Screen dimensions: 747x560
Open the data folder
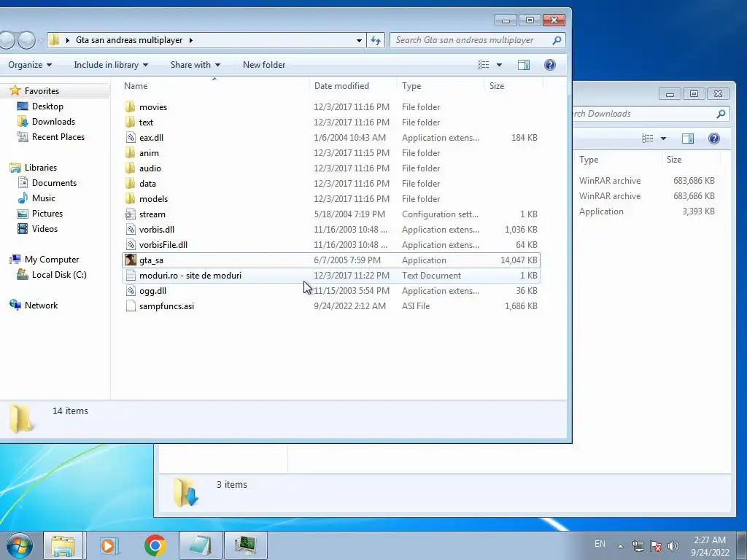(x=147, y=183)
